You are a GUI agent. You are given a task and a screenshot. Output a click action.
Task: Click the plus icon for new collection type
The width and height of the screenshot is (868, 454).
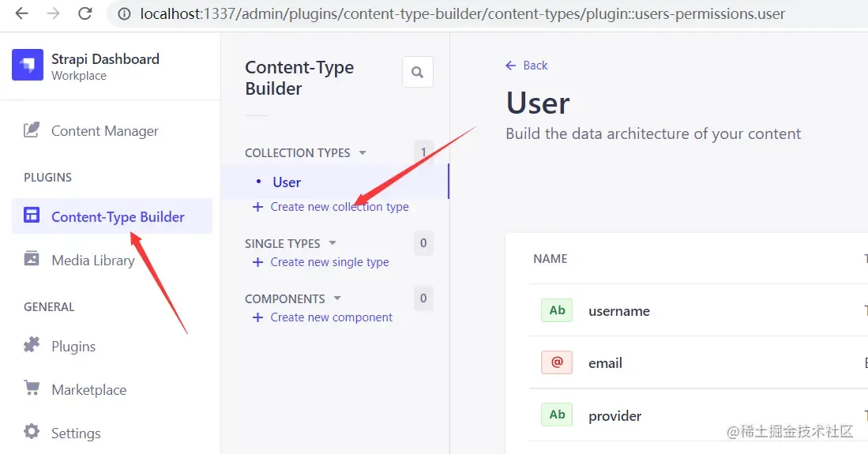(257, 207)
